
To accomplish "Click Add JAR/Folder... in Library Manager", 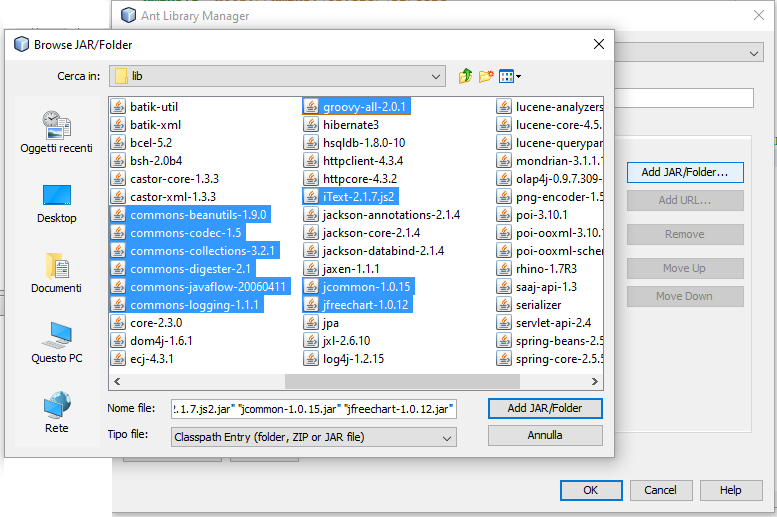I will (685, 172).
